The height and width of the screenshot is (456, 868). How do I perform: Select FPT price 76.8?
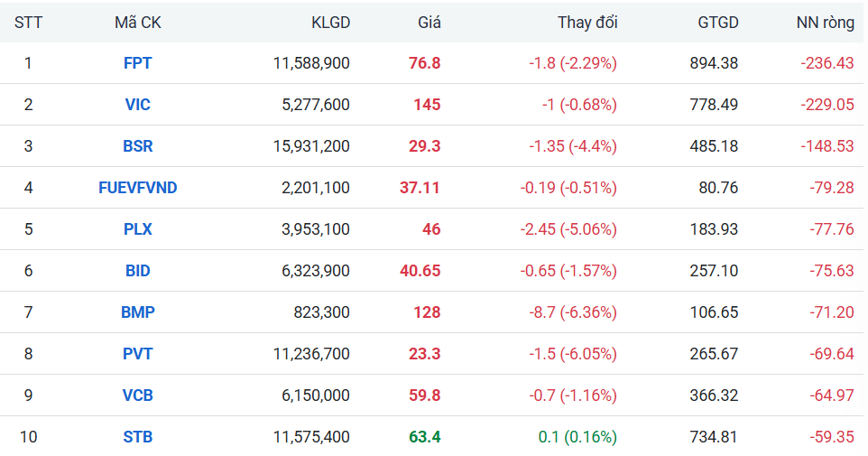point(425,63)
